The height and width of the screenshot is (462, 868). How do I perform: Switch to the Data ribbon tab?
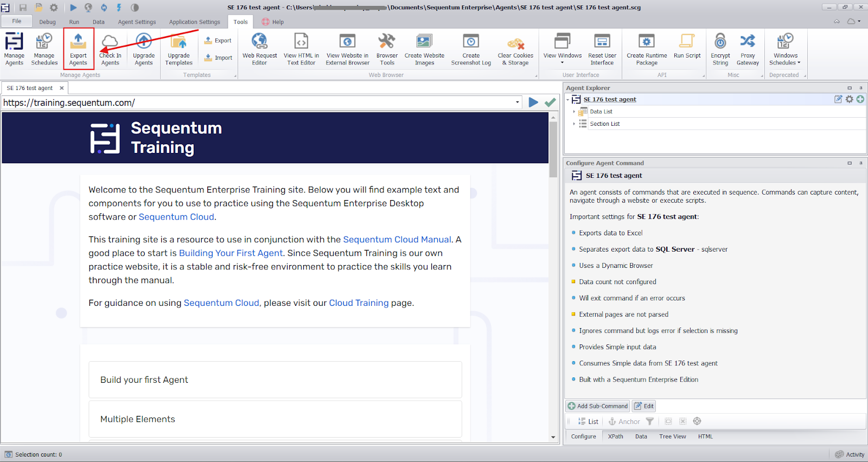(99, 22)
